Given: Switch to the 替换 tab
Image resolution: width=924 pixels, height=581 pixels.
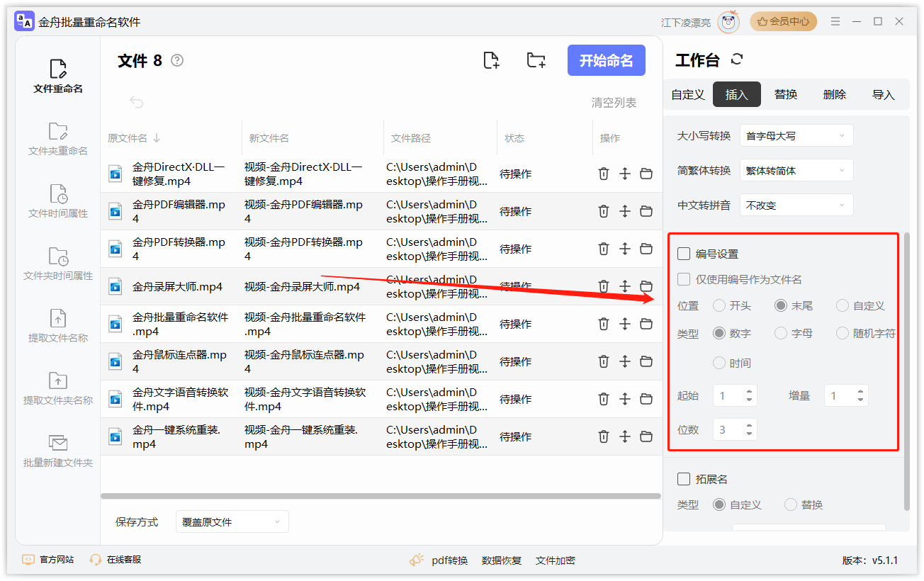Looking at the screenshot, I should (786, 94).
